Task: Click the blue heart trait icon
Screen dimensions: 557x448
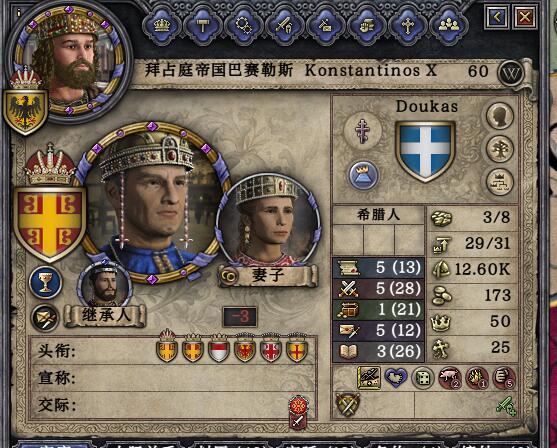Action: coord(396,378)
